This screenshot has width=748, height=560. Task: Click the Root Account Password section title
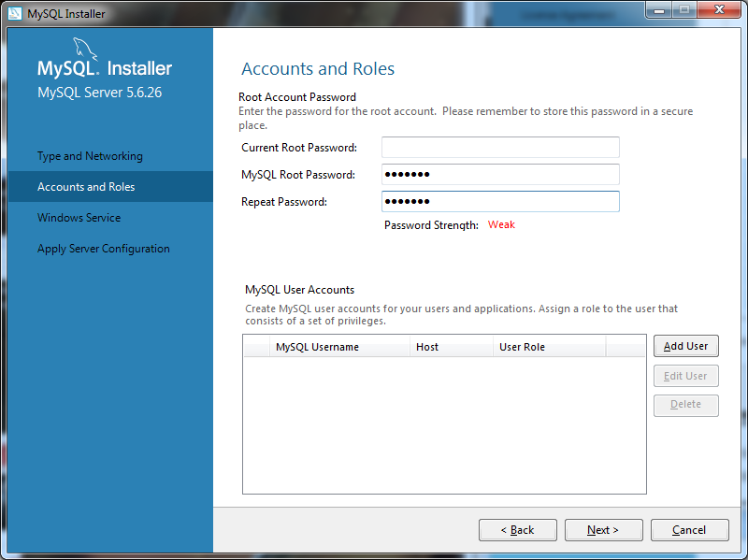click(297, 97)
